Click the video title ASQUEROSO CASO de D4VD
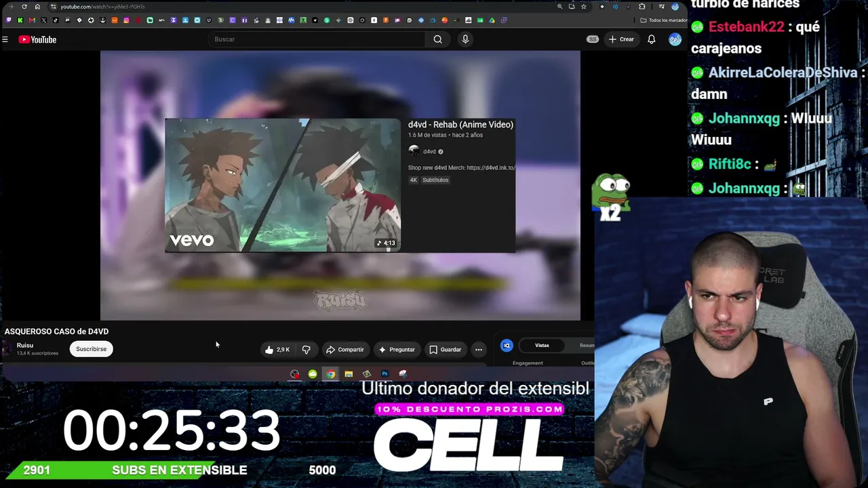The image size is (868, 488). [x=56, y=331]
